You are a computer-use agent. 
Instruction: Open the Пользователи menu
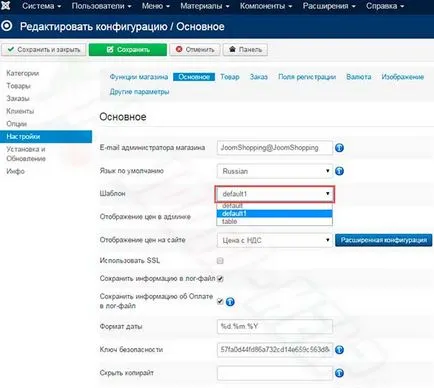tap(102, 6)
